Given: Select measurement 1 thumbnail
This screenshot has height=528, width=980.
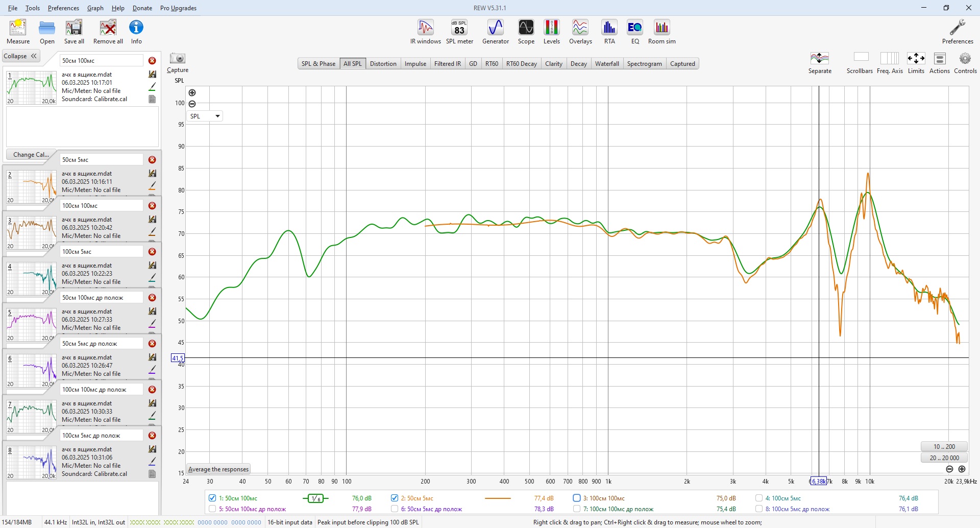Looking at the screenshot, I should click(31, 88).
